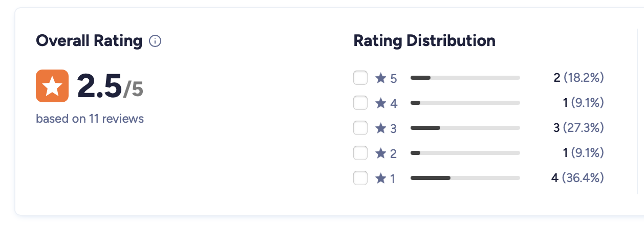
Task: Tick the 5-star filter checkbox
Action: pos(360,78)
